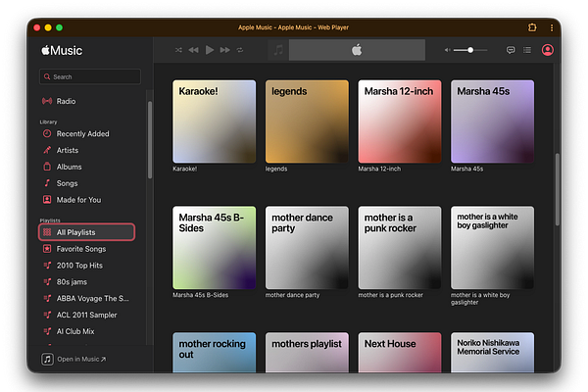The width and height of the screenshot is (588, 392).
Task: Click the playlist grid scrollbar
Action: [x=558, y=189]
